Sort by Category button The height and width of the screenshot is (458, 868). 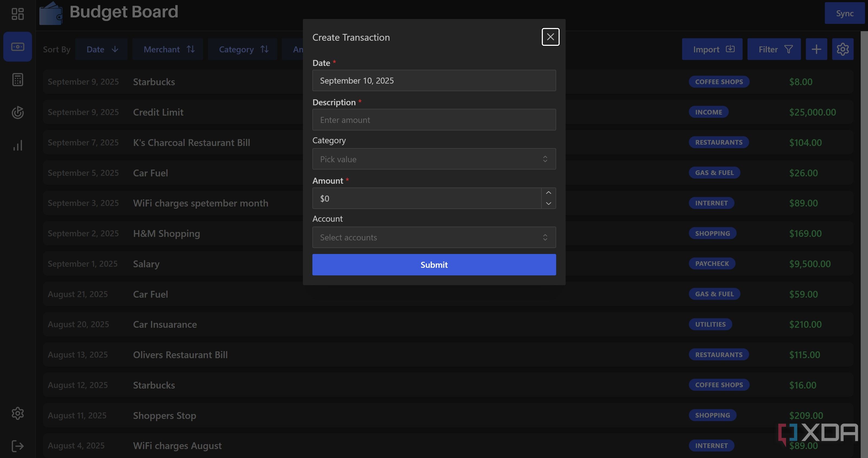243,49
